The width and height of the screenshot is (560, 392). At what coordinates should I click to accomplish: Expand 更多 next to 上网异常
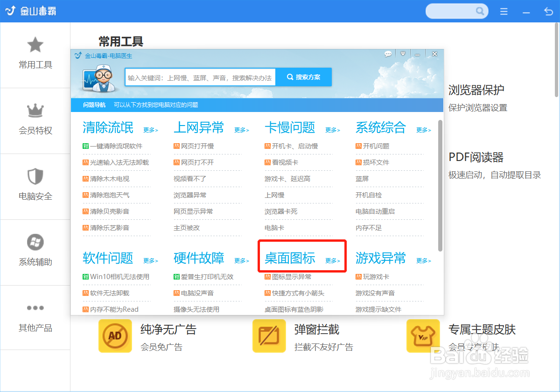(242, 130)
